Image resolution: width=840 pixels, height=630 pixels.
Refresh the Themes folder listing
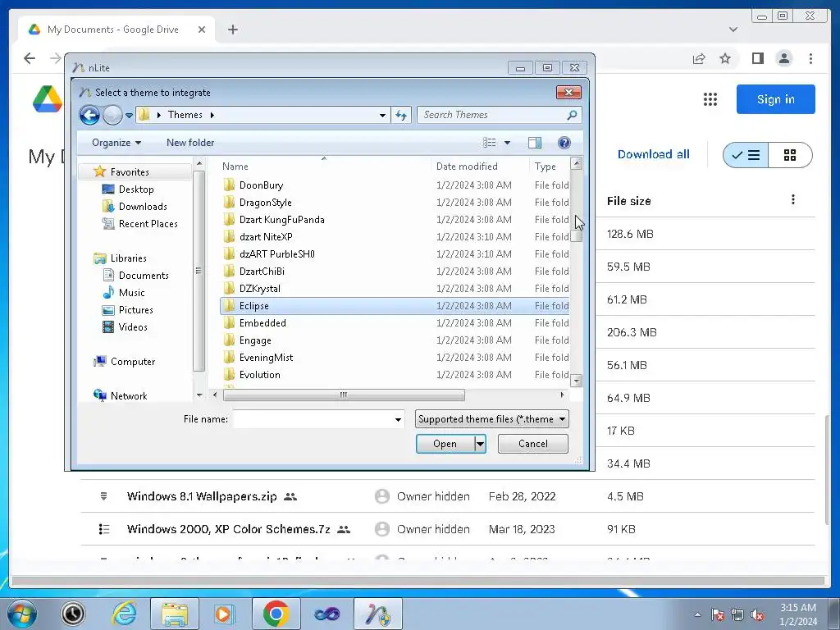[401, 115]
